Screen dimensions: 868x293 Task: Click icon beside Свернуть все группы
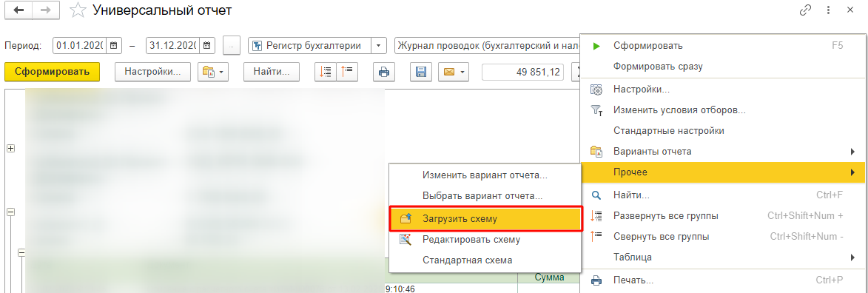596,237
